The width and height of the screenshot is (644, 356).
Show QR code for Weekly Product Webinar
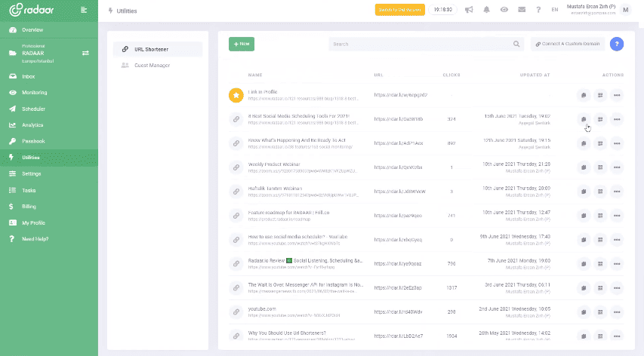pos(600,167)
